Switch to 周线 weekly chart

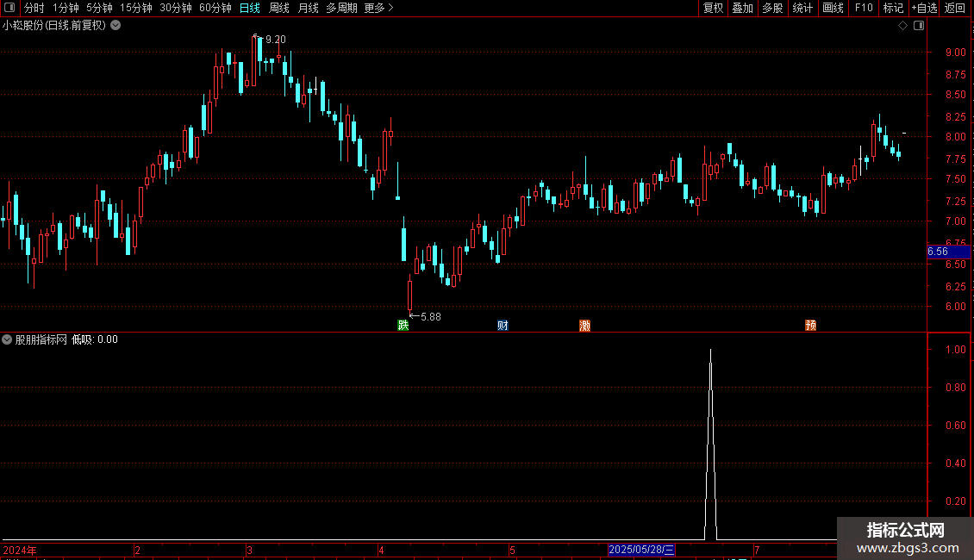[x=279, y=8]
